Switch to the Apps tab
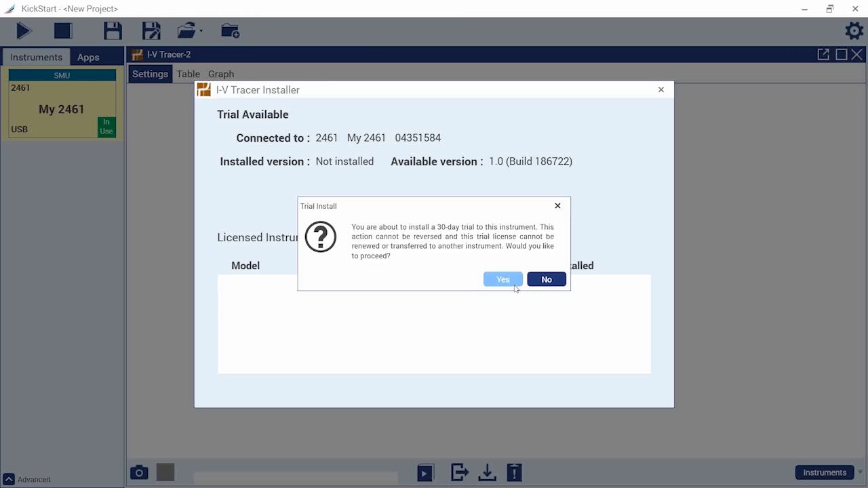The width and height of the screenshot is (868, 488). pyautogui.click(x=87, y=57)
